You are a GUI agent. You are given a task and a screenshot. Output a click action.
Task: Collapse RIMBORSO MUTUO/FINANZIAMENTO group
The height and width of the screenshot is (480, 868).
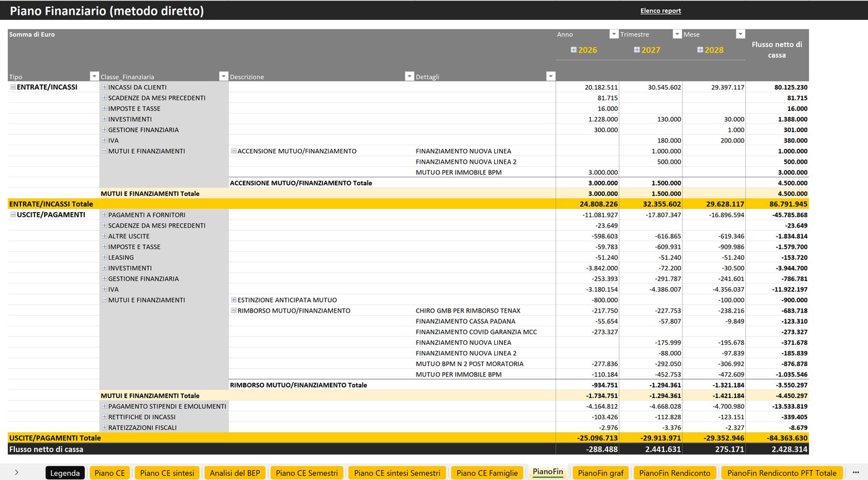[234, 311]
